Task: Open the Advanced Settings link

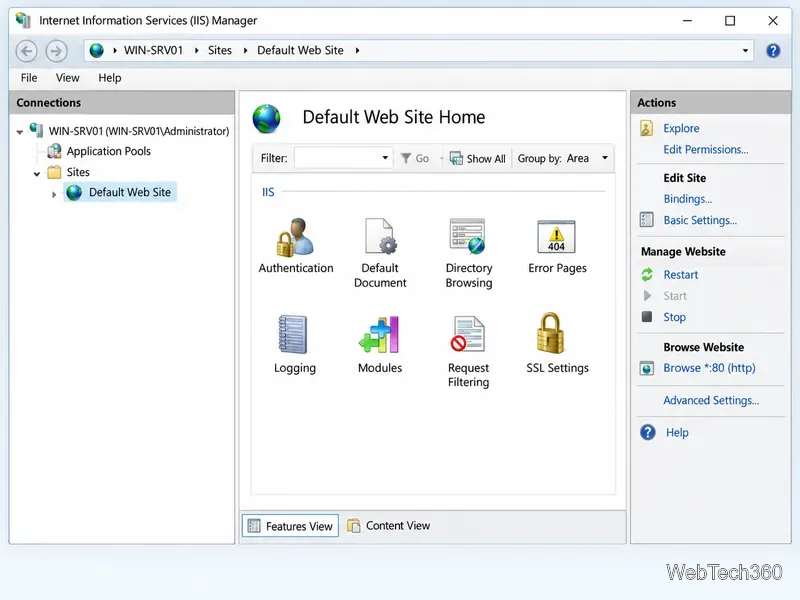Action: coord(711,400)
